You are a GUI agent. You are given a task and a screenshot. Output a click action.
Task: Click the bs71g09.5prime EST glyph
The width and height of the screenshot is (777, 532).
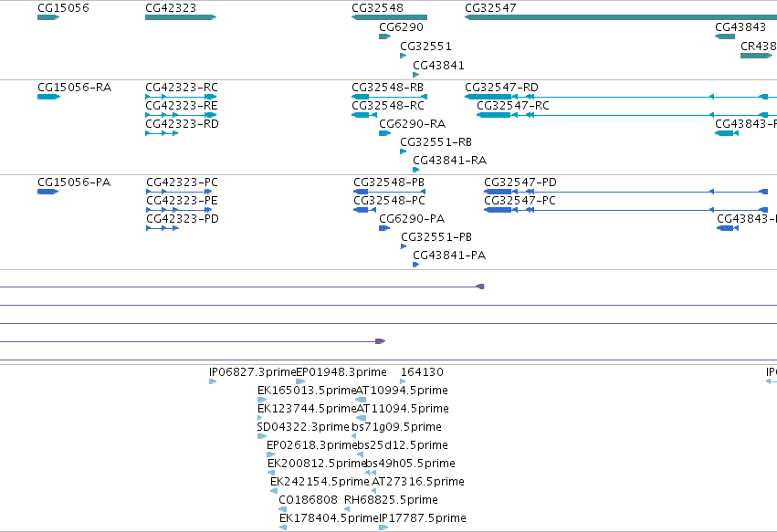[354, 436]
